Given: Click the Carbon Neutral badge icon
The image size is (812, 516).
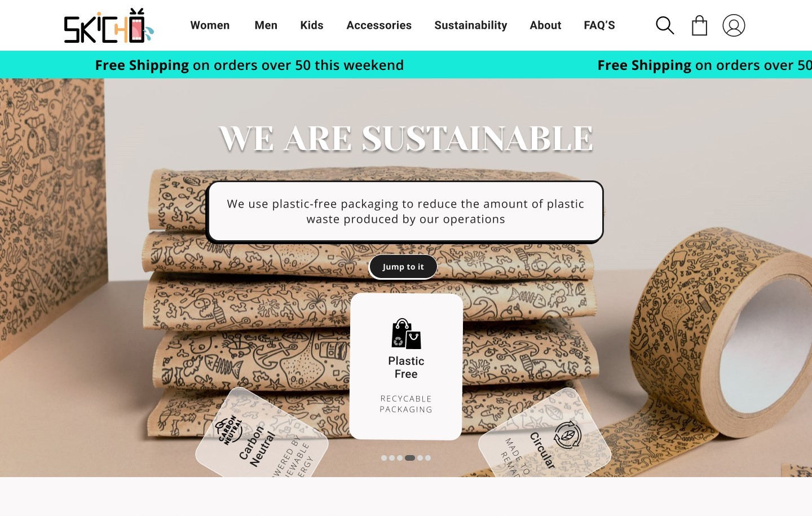Looking at the screenshot, I should (x=230, y=430).
